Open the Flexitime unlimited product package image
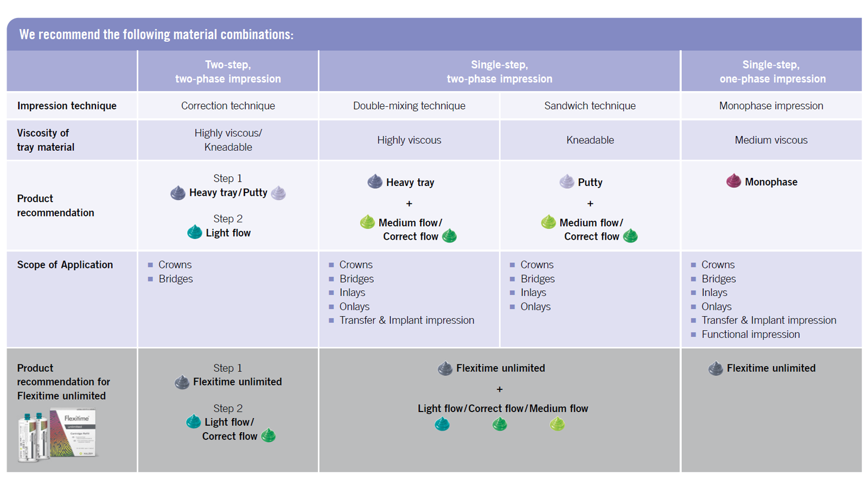The image size is (868, 488). tap(58, 434)
